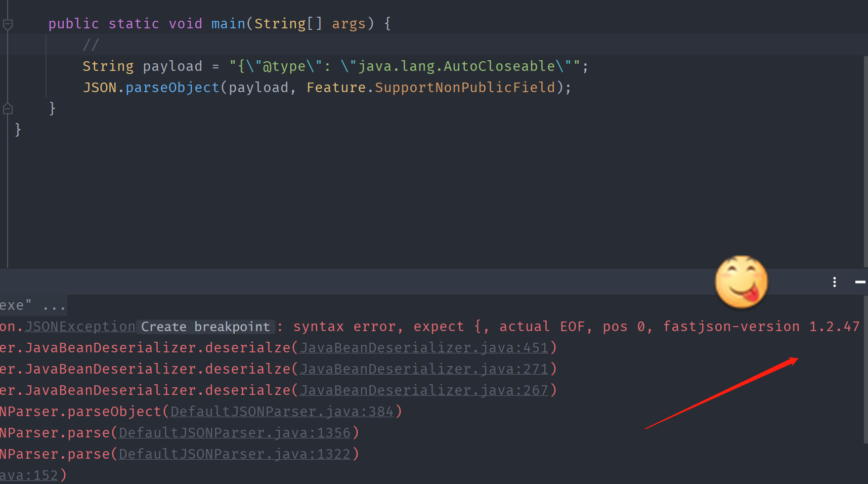Click the fold end marker at main's closing brace
Viewport: 868px width, 484px height.
point(8,108)
